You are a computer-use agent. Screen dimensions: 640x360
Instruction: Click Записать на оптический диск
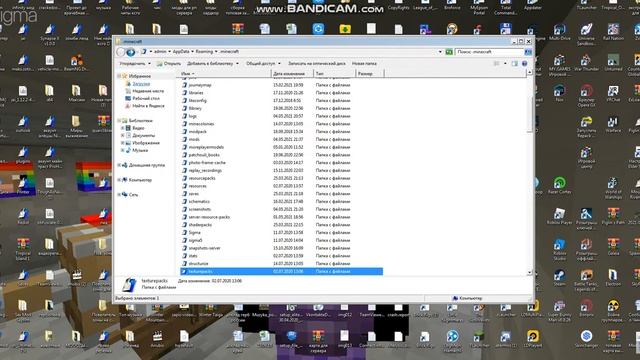coord(317,64)
